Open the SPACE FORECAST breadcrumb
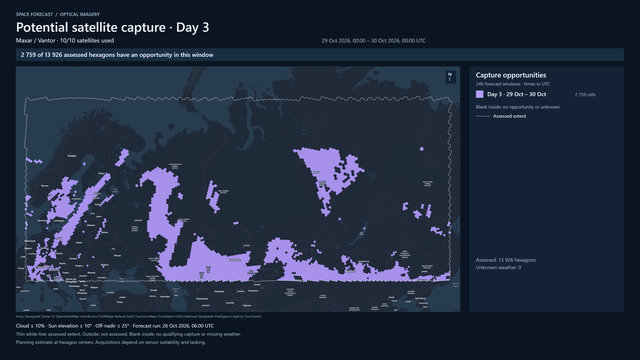Viewport: 640px width, 360px height. pos(34,14)
